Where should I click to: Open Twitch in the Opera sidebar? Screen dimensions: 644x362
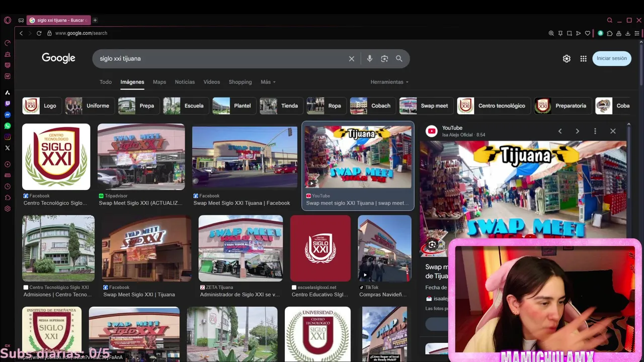click(x=7, y=104)
